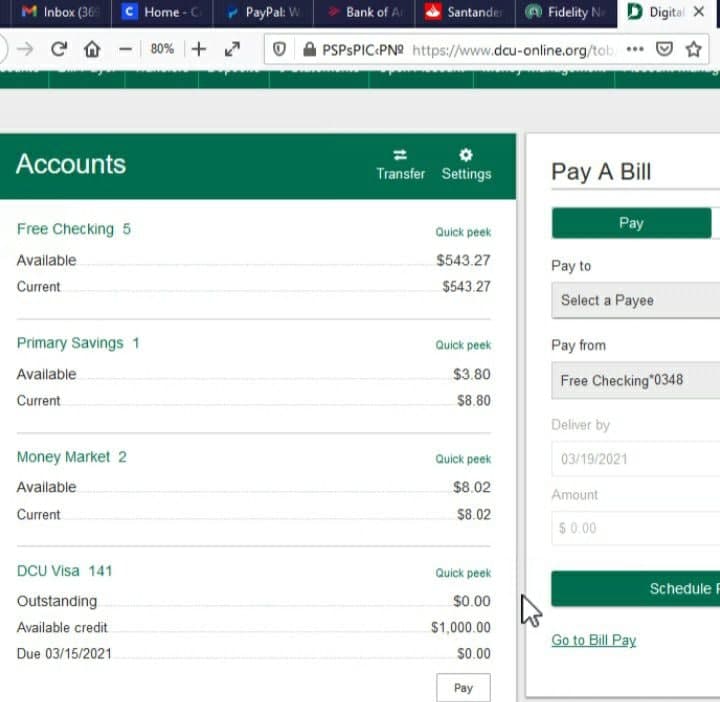720x702 pixels.
Task: Click the browser reload icon
Action: click(x=59, y=49)
